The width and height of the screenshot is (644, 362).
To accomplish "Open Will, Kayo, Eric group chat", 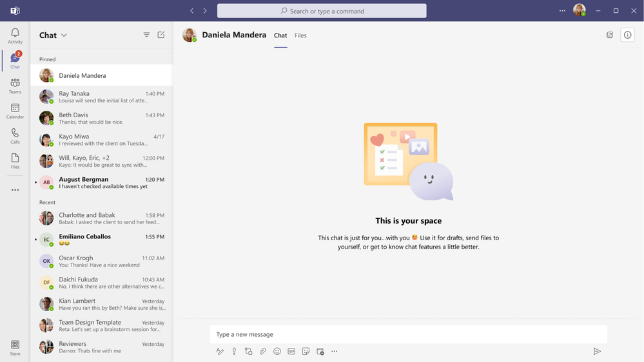I will tap(101, 161).
